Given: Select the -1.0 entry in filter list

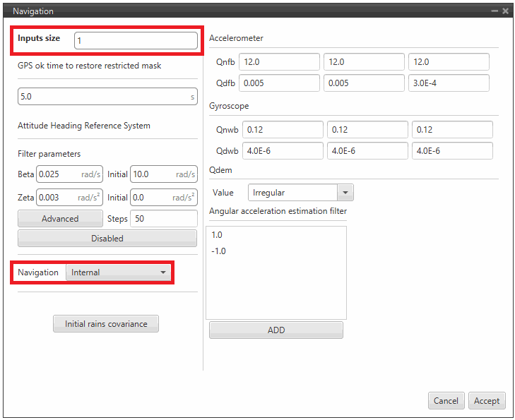Looking at the screenshot, I should 218,251.
